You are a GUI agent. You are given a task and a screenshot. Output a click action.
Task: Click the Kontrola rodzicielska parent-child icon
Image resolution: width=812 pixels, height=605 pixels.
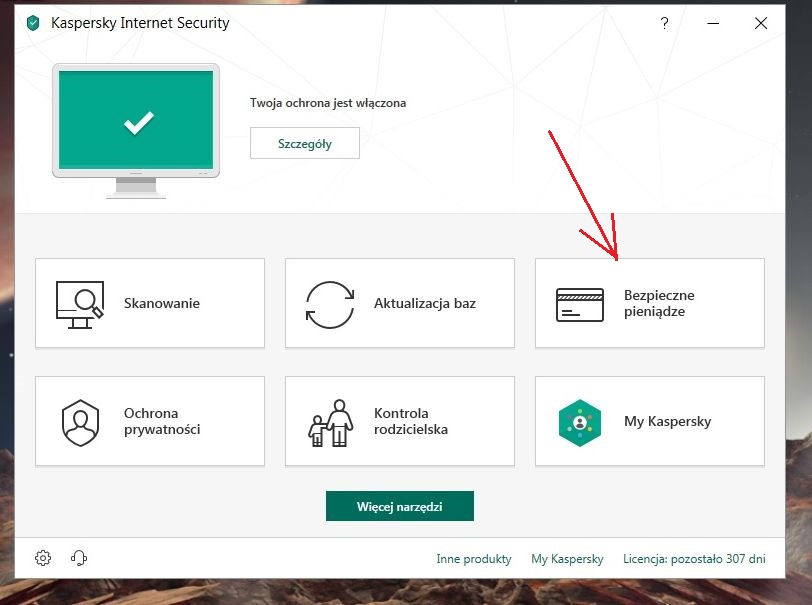point(330,423)
